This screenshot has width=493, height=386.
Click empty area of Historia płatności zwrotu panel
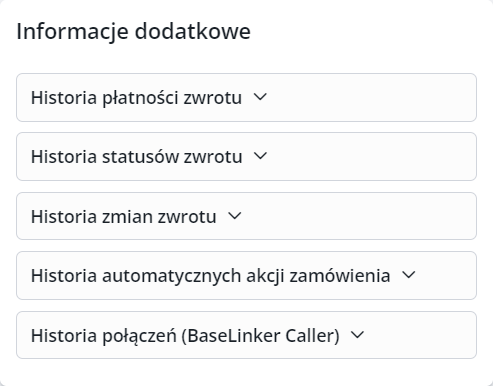(x=372, y=97)
